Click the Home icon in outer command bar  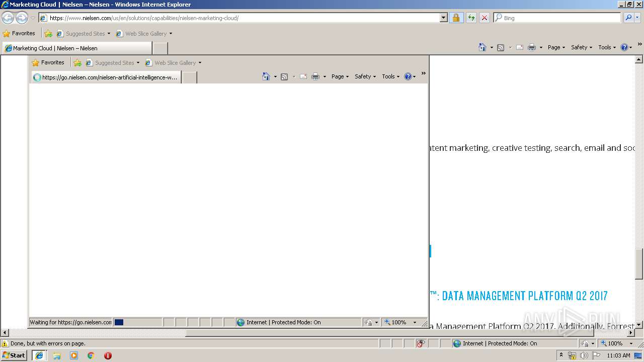482,47
